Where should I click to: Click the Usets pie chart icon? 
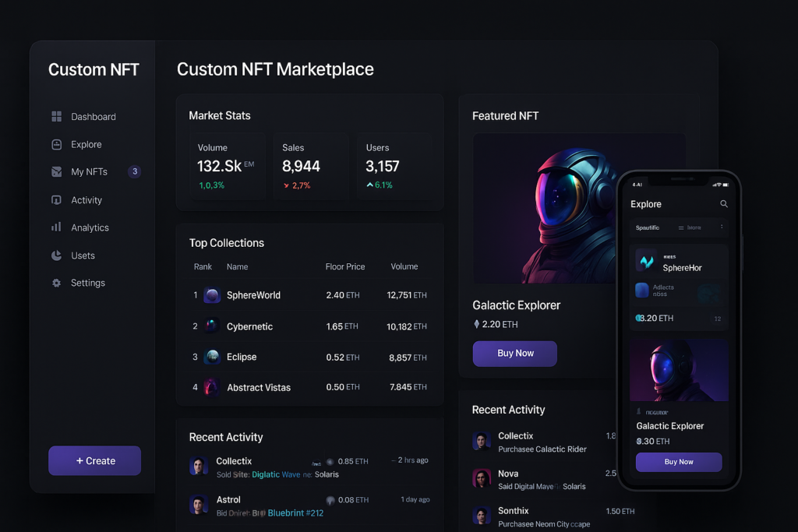(x=56, y=255)
